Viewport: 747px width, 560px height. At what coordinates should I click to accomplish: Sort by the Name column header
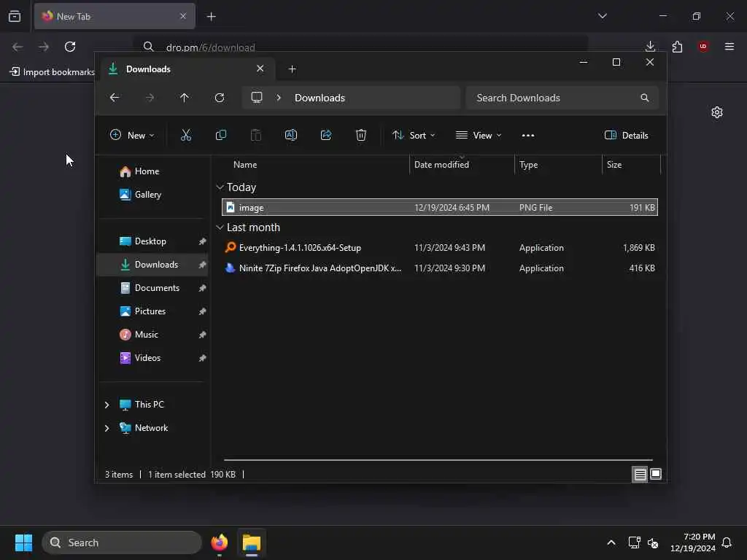point(245,165)
